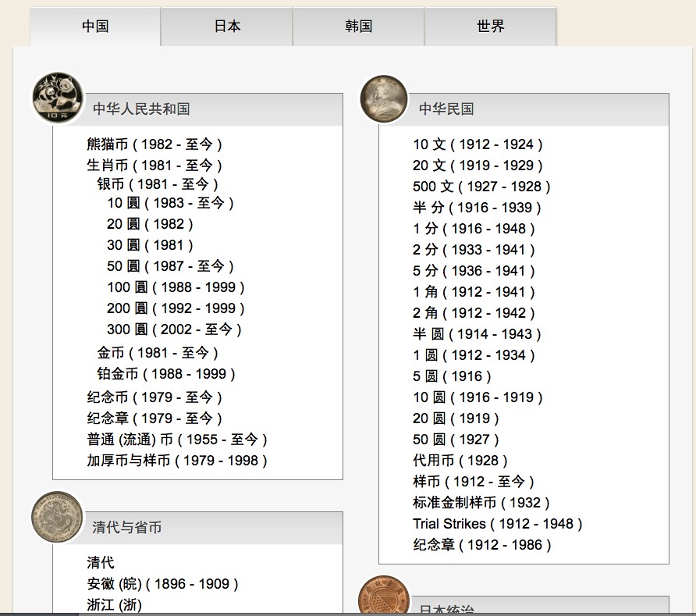Screen dimensions: 696x616
Task: Open 加厚币与样币 (1979 - 1998) link
Action: coord(177,461)
